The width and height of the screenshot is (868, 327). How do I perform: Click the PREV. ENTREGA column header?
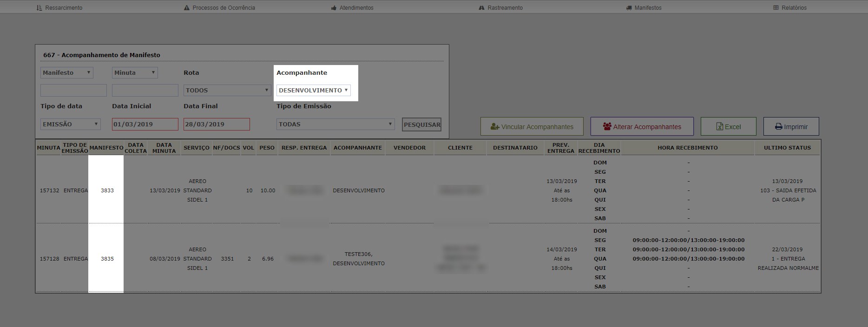click(561, 148)
